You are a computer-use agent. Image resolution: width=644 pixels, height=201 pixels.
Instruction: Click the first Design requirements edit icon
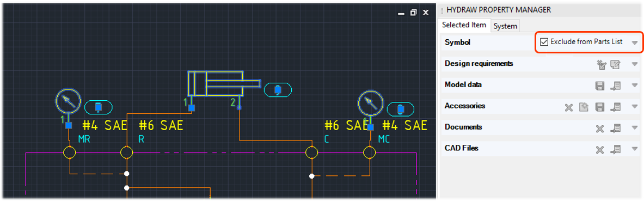click(602, 64)
